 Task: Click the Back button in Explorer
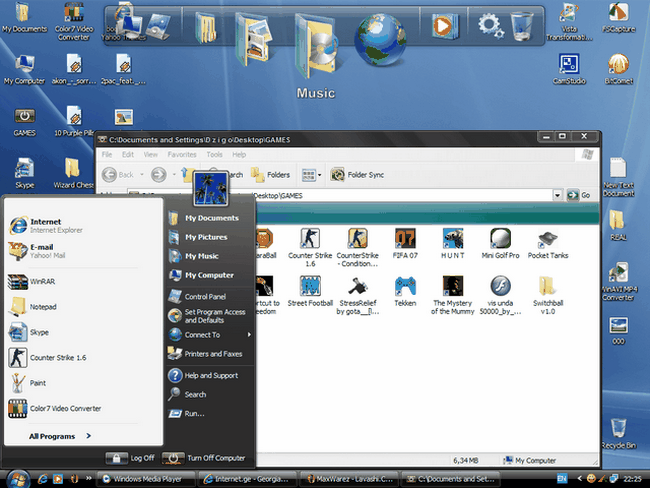[x=118, y=175]
